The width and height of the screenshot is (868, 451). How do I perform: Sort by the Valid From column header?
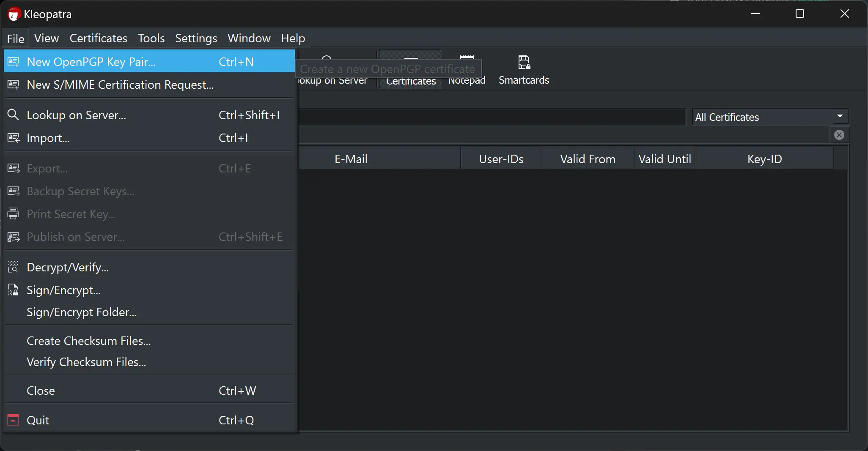click(588, 159)
